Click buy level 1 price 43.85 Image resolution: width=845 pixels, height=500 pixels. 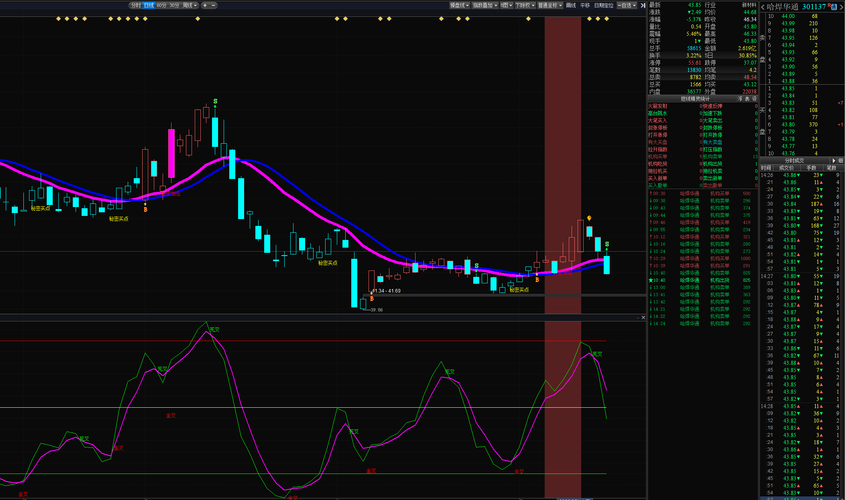tap(788, 88)
